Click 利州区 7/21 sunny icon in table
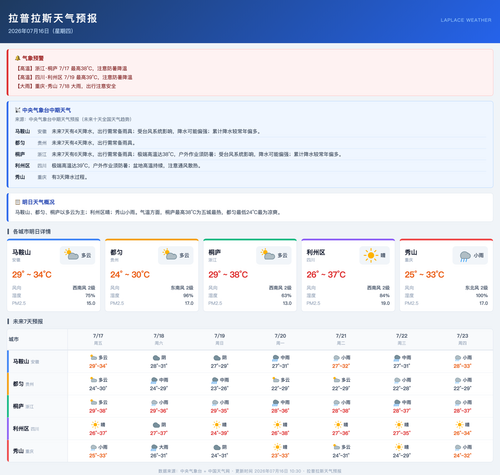The height and width of the screenshot is (475, 500). (x=338, y=425)
